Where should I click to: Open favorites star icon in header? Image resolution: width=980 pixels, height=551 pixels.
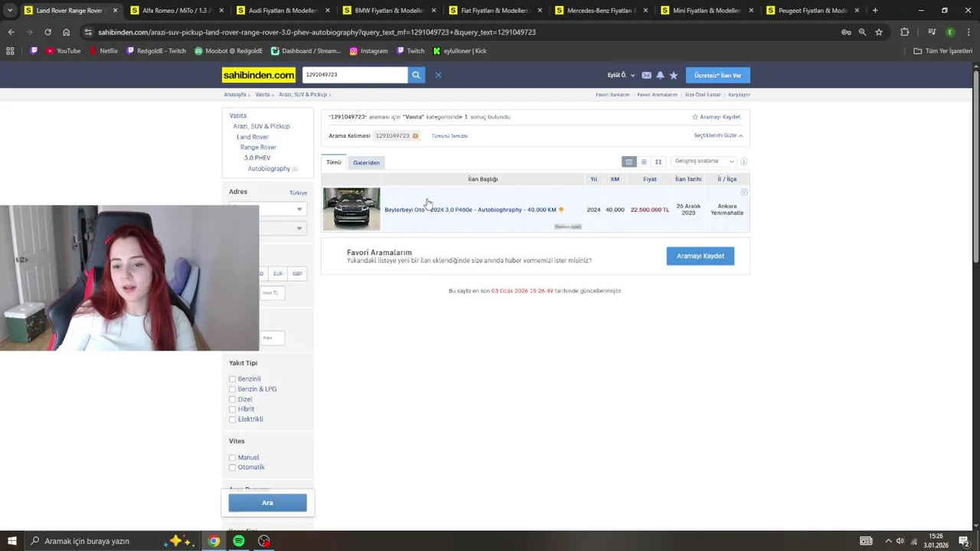click(674, 75)
